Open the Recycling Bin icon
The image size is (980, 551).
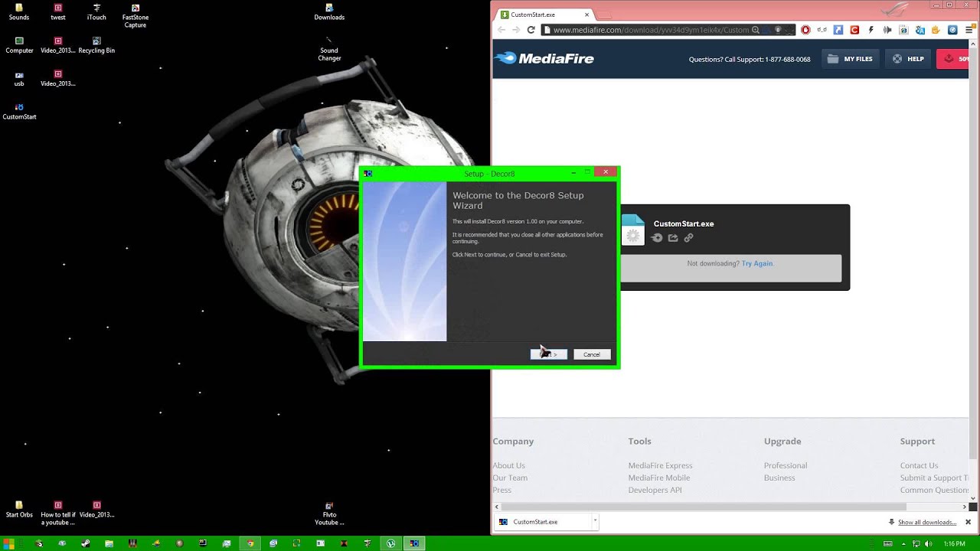click(x=96, y=45)
